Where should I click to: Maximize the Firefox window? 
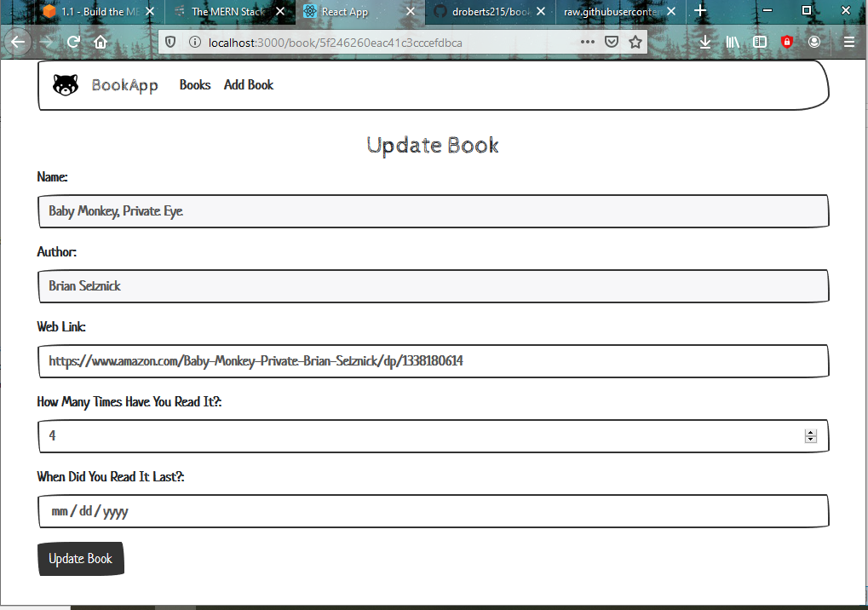807,10
